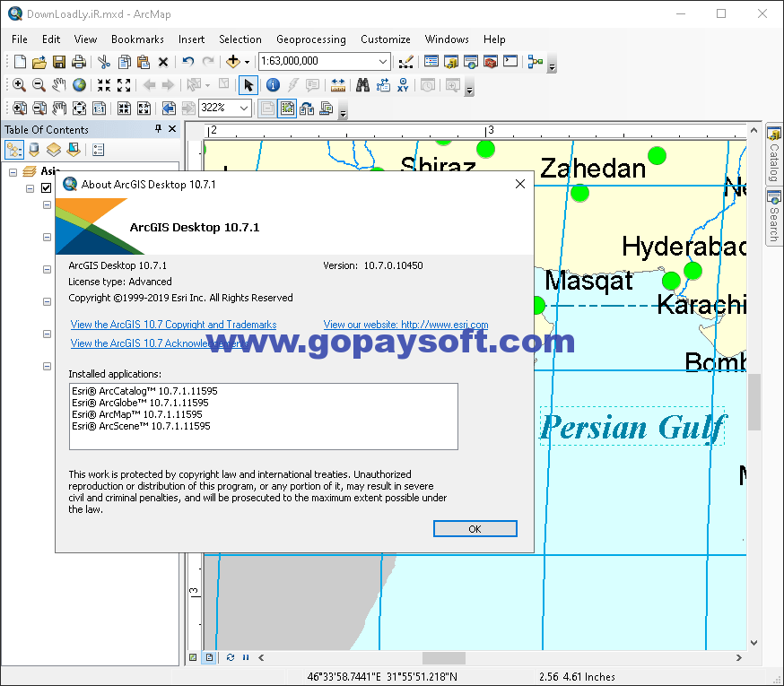The width and height of the screenshot is (784, 686).
Task: Click the scroll-right arrow of the map view
Action: point(738,657)
